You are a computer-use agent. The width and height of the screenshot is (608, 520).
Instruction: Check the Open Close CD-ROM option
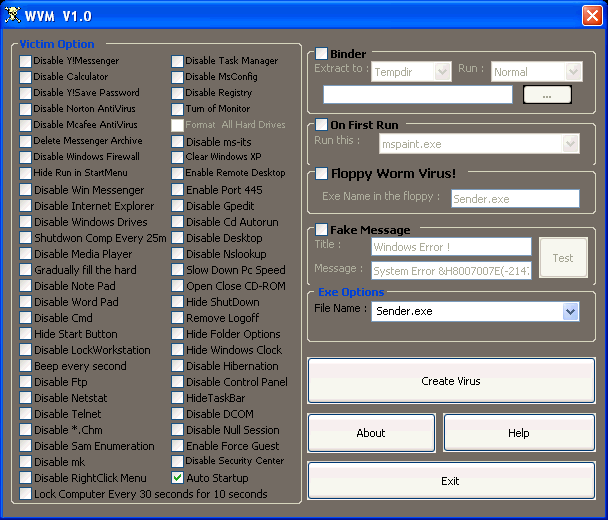(178, 286)
